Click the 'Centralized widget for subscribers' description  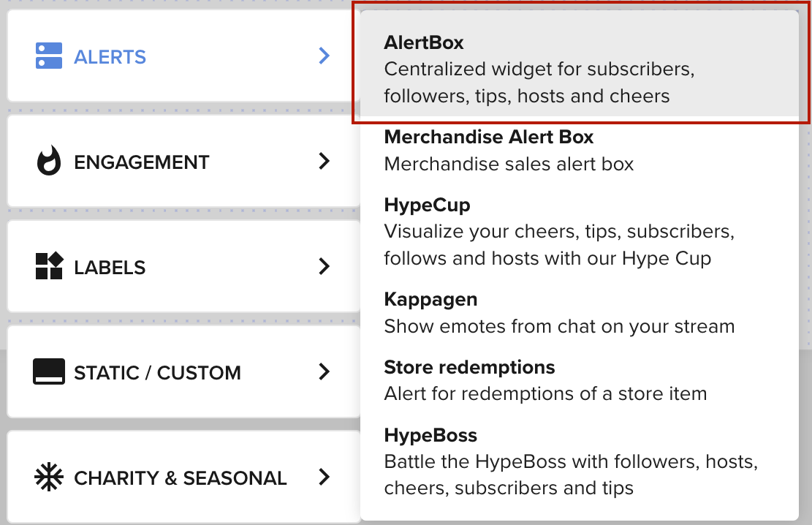pos(539,83)
